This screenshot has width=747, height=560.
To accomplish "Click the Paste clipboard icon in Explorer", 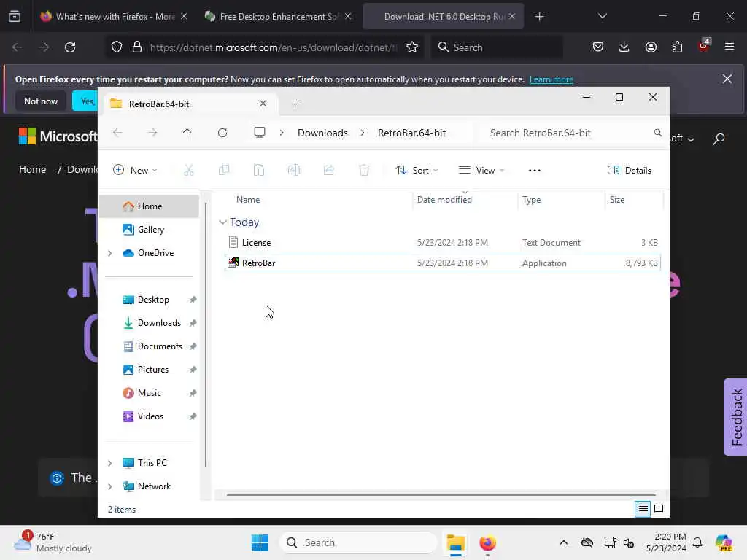I will point(259,170).
